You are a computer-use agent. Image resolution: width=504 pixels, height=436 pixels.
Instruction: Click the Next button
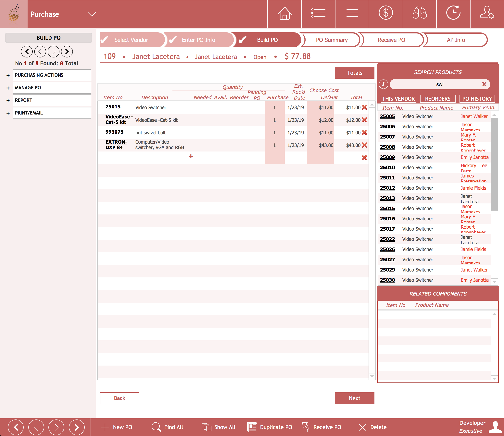[x=355, y=398]
